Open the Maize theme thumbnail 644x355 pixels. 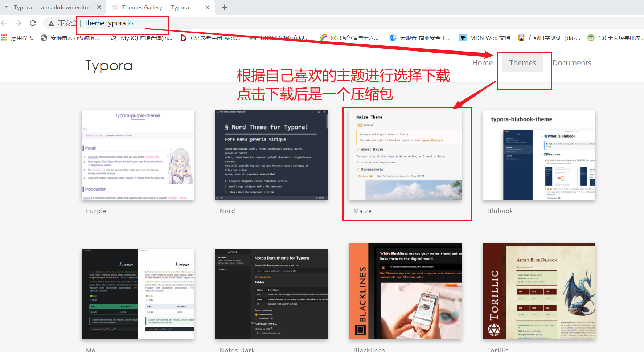[x=405, y=155]
